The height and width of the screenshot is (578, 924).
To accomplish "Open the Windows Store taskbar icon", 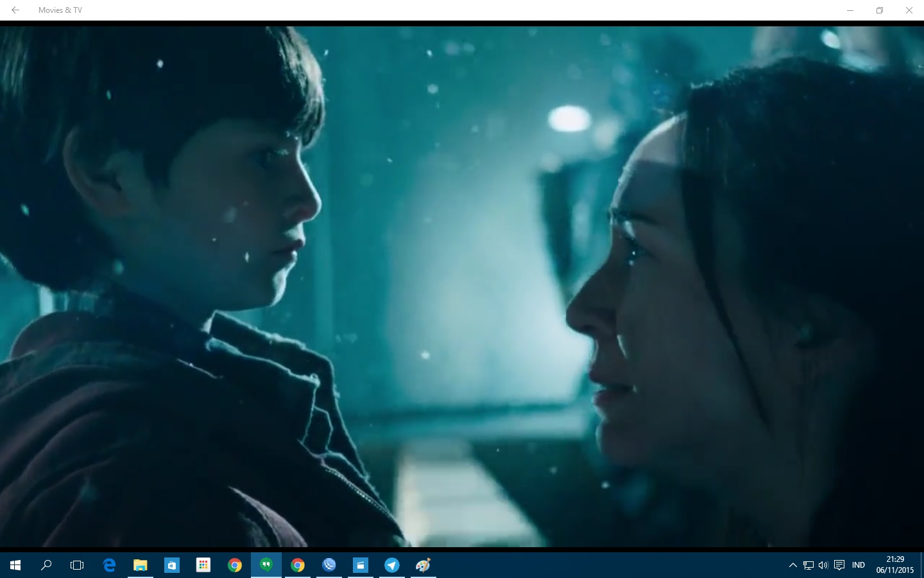I will click(171, 565).
